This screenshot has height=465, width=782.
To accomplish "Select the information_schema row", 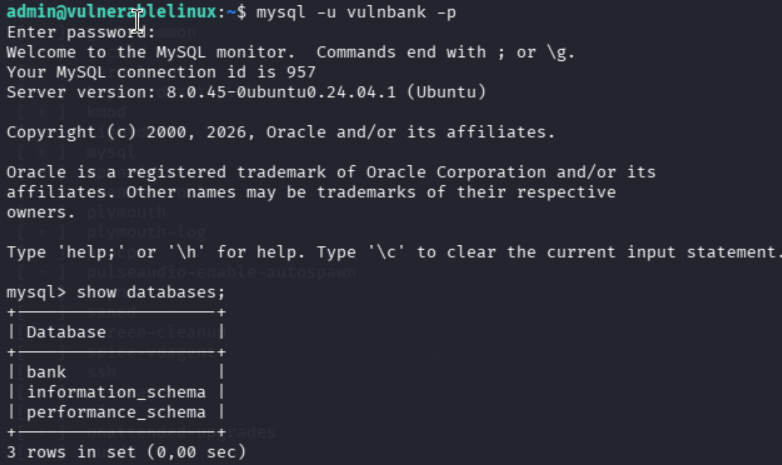I will pyautogui.click(x=116, y=392).
